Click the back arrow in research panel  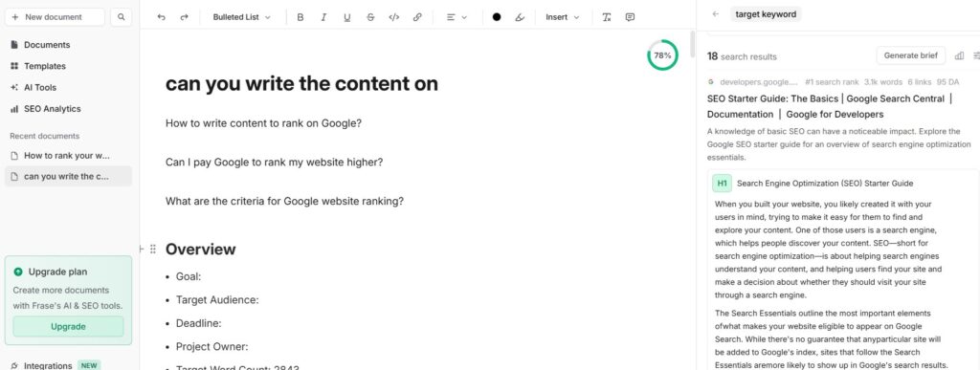coord(716,13)
